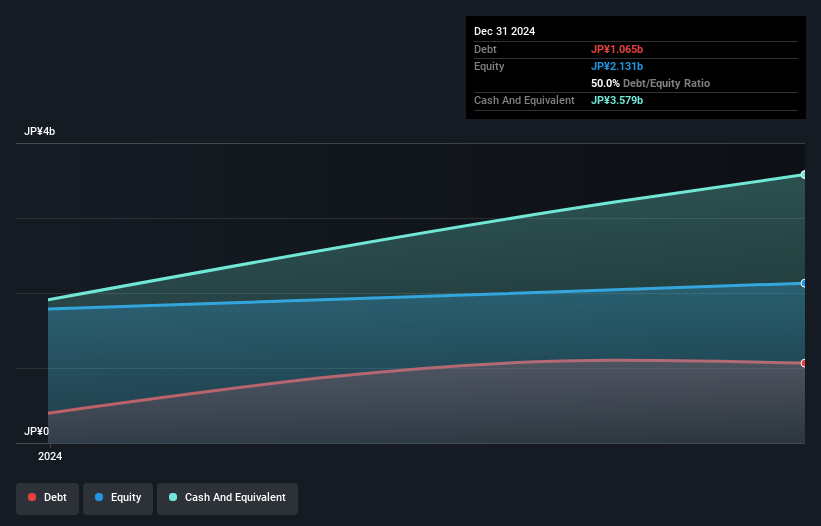The image size is (821, 526).
Task: Click the blue Equity legend dot
Action: coord(99,497)
